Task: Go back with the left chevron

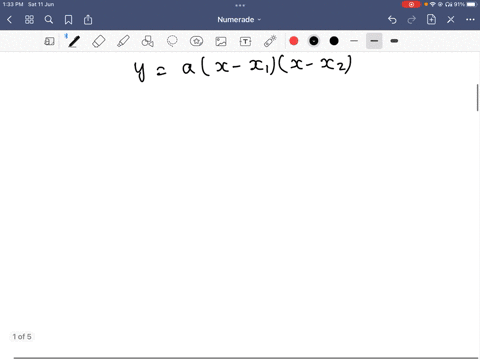Action: coord(9,20)
